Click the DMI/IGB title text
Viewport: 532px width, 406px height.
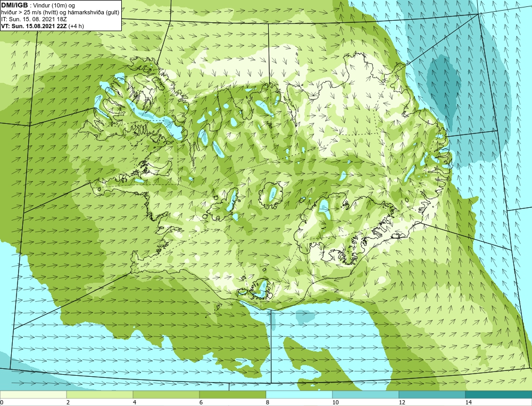15,5
